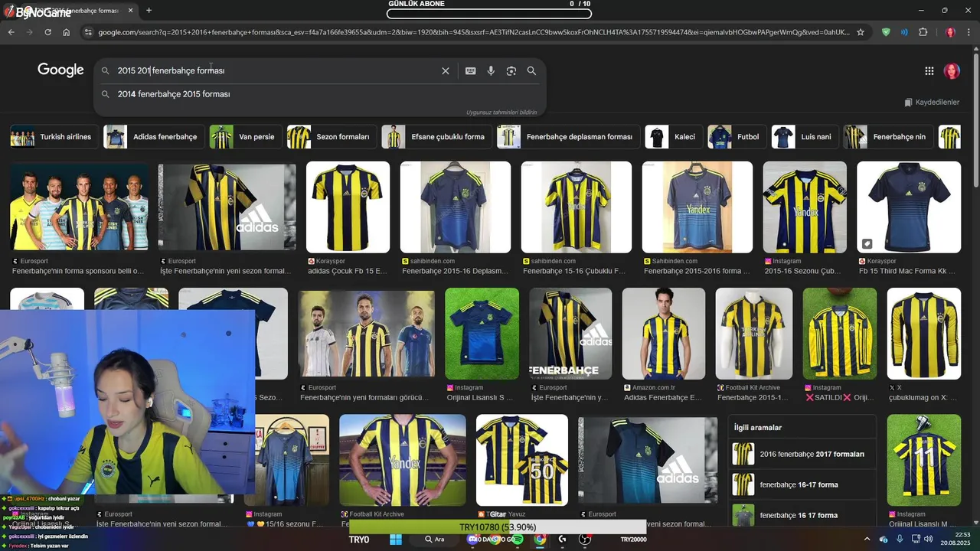View site information for google.com
This screenshot has height=551, width=980.
tap(88, 32)
